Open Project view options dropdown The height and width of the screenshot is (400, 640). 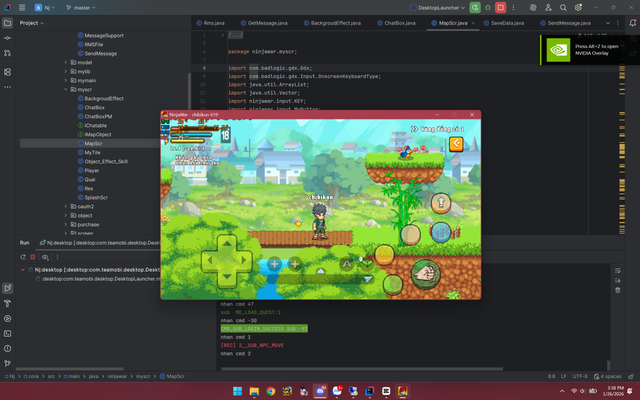tap(32, 23)
